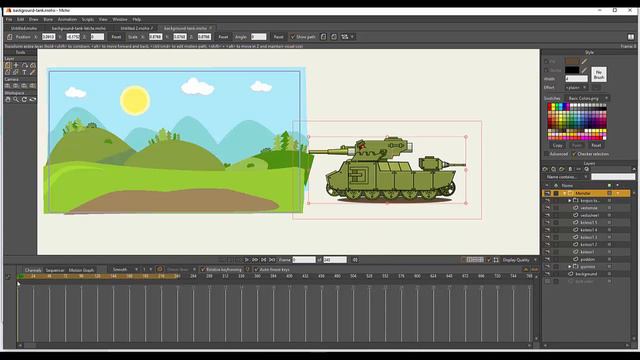Viewport: 640px width, 360px height.
Task: Toggle the Show path checkbox
Action: [293, 37]
